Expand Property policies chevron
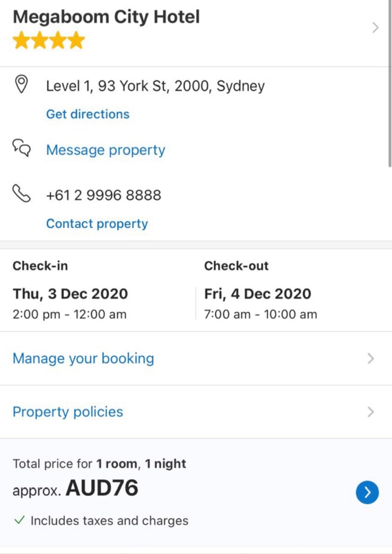392x554 pixels. 370,412
